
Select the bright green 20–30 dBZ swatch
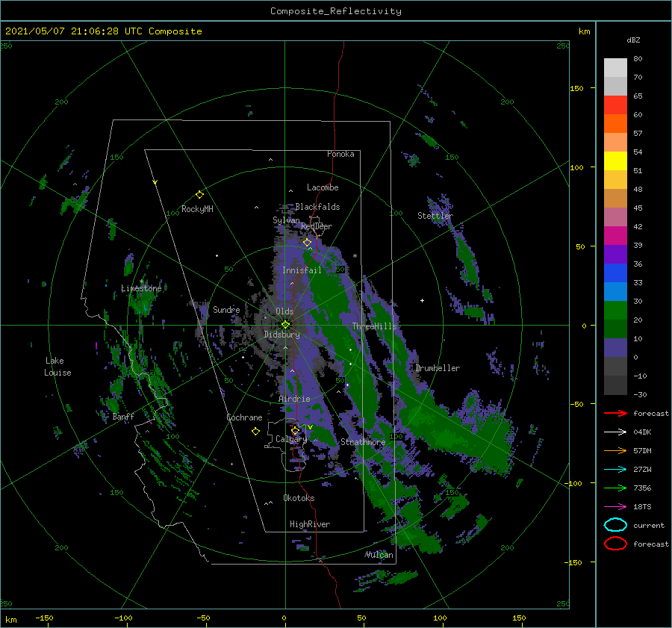click(x=615, y=311)
